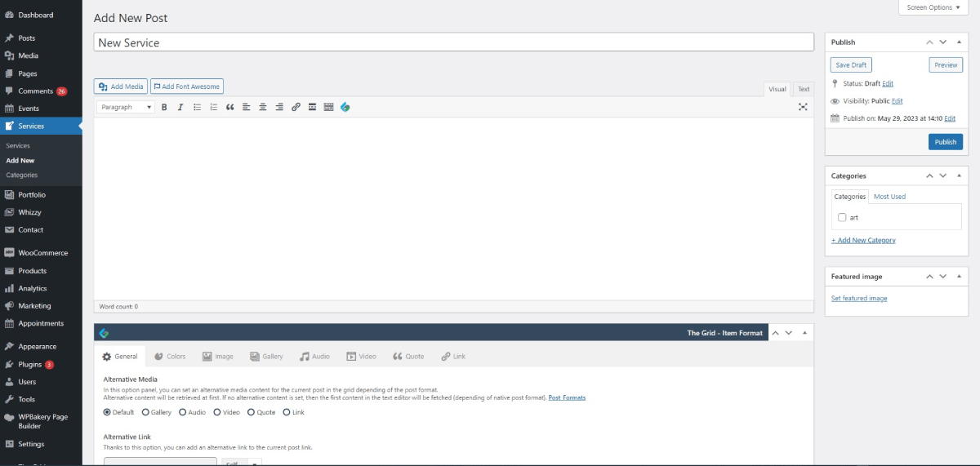The width and height of the screenshot is (980, 466).
Task: Move Categories panel up
Action: tap(929, 175)
